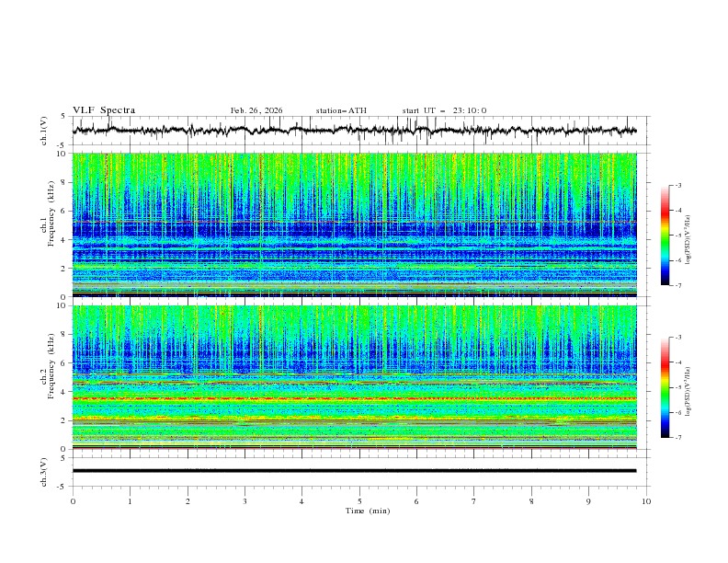Click the "VLF Spectra" plot title

(x=104, y=110)
